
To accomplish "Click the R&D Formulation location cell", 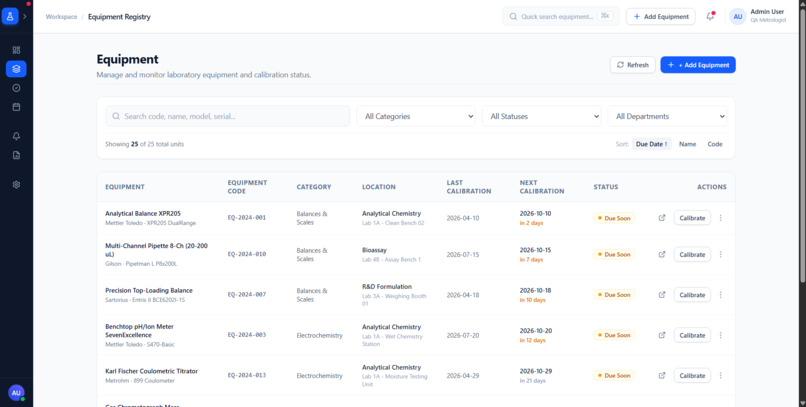I will [x=395, y=295].
